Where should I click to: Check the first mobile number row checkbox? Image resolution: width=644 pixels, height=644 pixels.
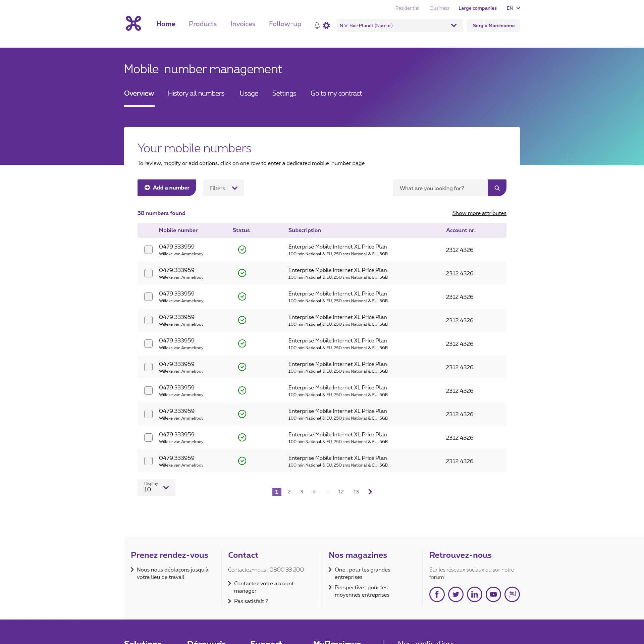pyautogui.click(x=148, y=250)
